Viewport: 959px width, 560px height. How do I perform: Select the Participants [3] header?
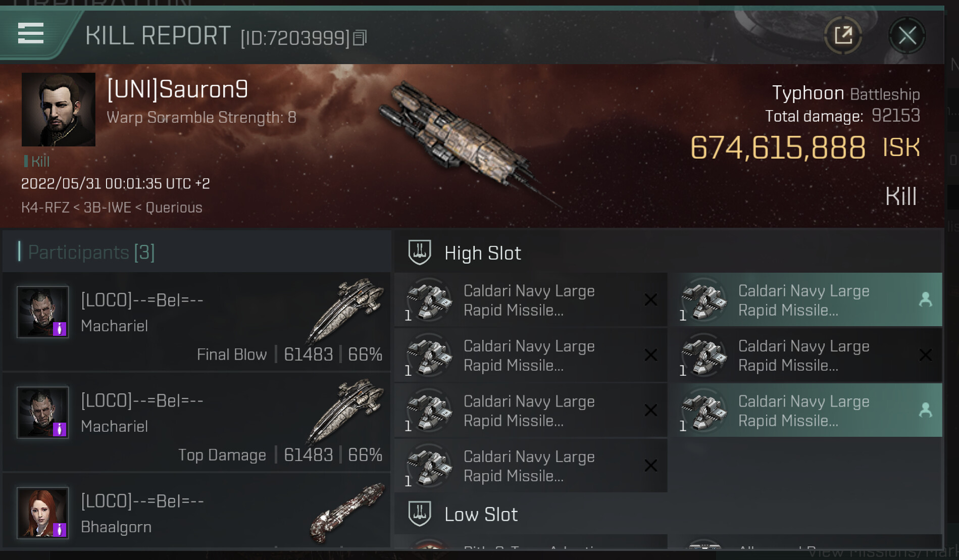(x=91, y=252)
